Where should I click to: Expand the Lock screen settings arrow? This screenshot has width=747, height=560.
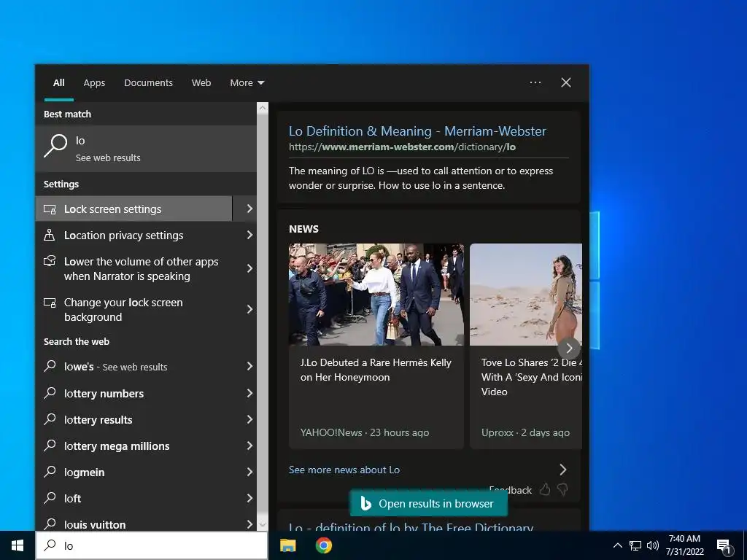249,209
